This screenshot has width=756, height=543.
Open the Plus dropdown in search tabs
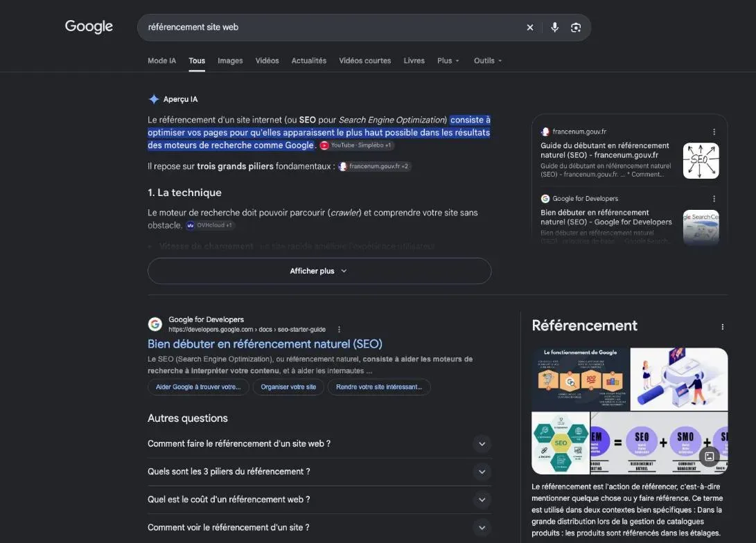[x=448, y=61]
